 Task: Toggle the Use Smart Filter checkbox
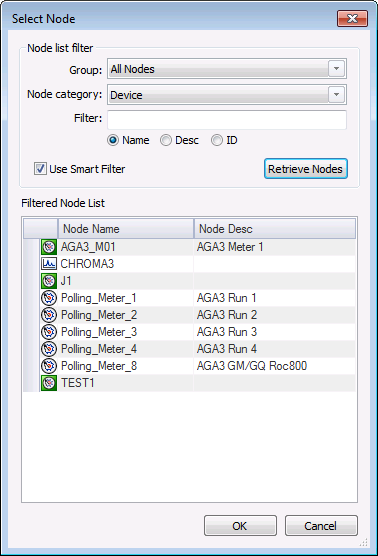[x=40, y=169]
